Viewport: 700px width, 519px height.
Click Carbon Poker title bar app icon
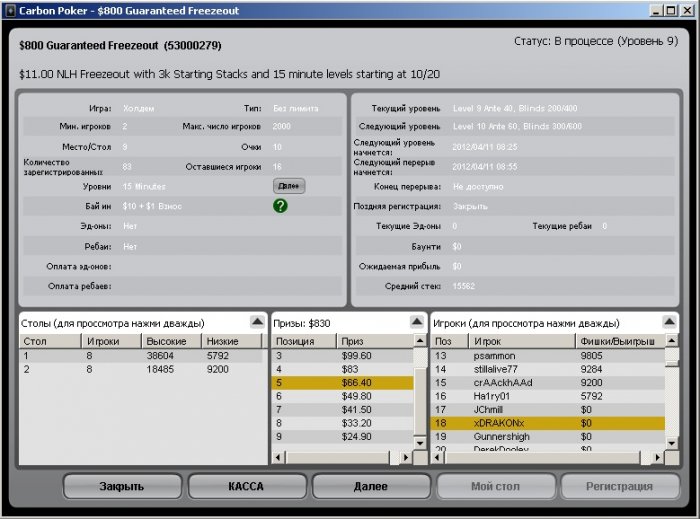pyautogui.click(x=10, y=10)
